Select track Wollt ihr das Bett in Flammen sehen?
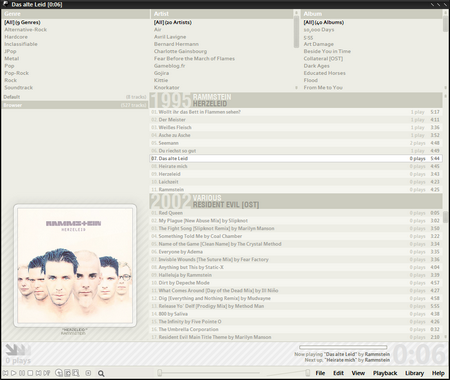 (x=296, y=112)
